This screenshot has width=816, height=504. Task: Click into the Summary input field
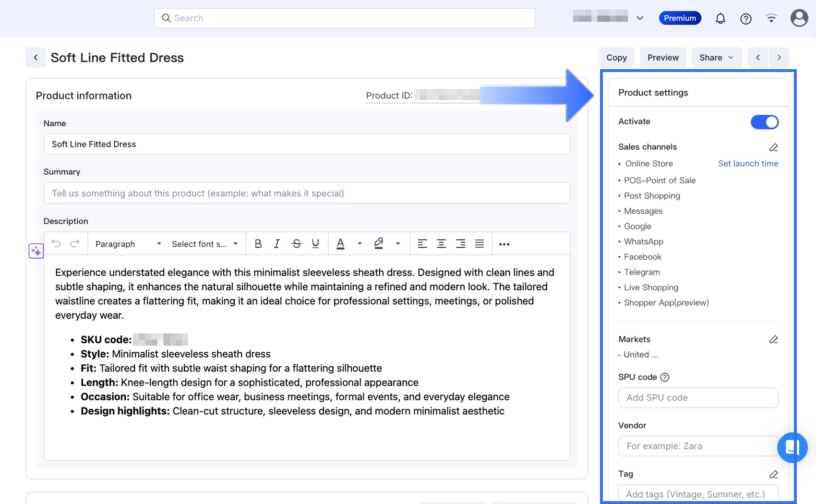coord(307,193)
